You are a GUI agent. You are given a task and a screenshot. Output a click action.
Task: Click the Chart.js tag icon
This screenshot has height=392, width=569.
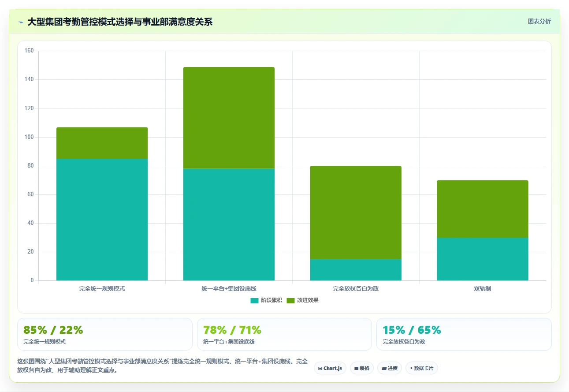tap(320, 368)
